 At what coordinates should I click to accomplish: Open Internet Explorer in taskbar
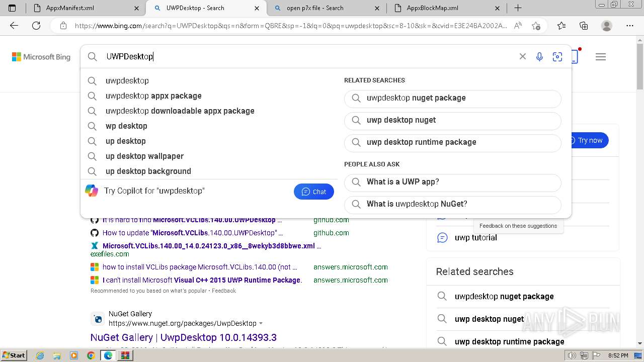(x=40, y=355)
